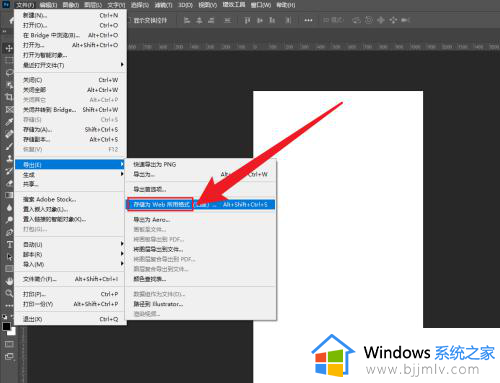Choose 快速导出为 PNG

click(x=155, y=164)
